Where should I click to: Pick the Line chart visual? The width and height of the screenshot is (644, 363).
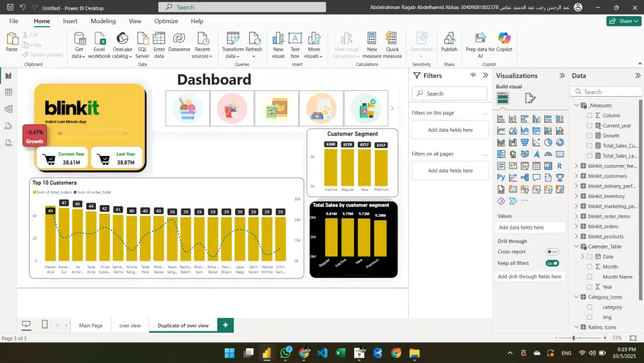500,131
